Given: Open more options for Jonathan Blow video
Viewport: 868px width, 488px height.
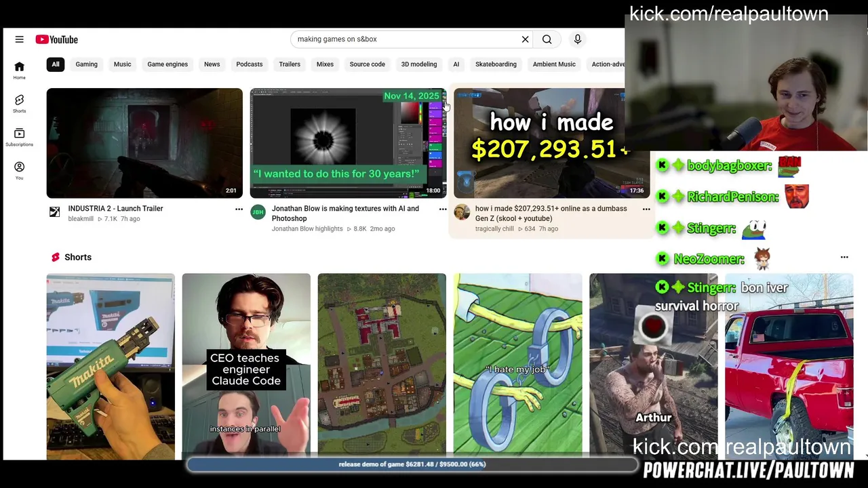Looking at the screenshot, I should (443, 209).
